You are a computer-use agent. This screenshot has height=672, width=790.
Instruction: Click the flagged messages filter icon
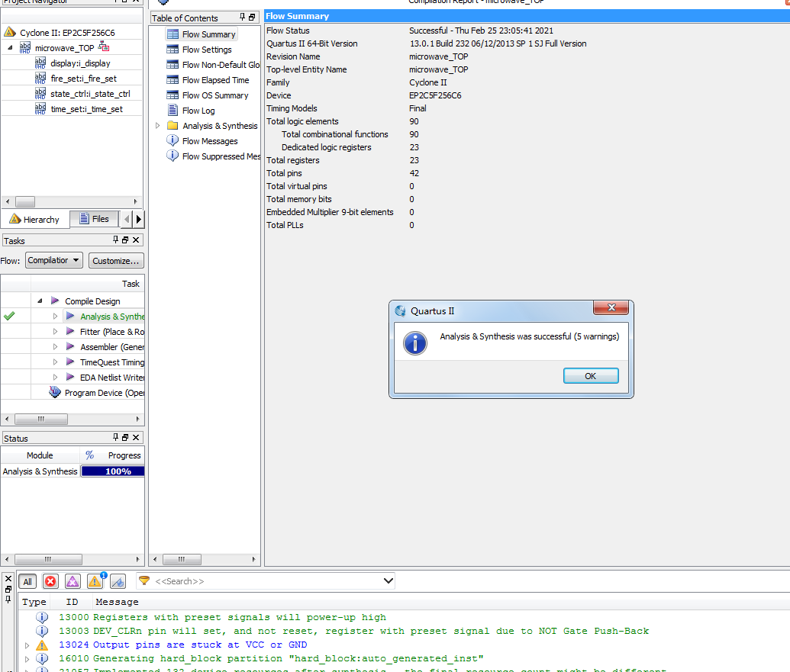(118, 581)
